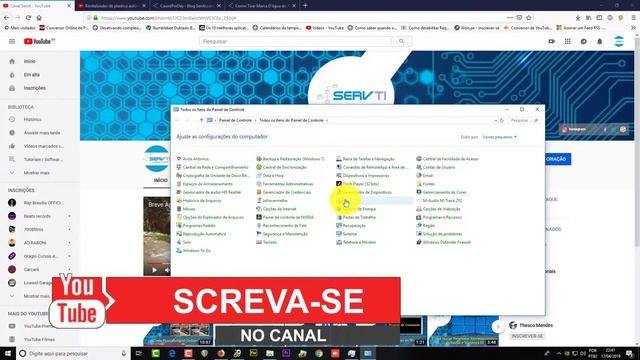Reload the page in Firefox

[x=28, y=18]
